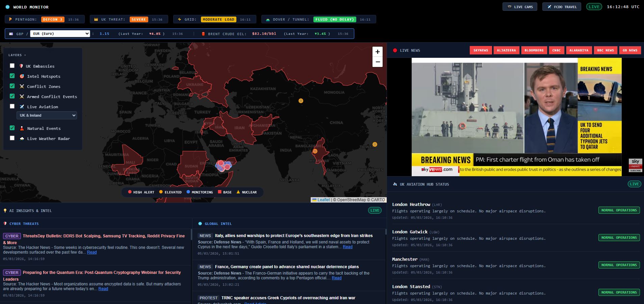
Task: Click the orange elevated marker in Mongolia
Action: pyautogui.click(x=301, y=101)
